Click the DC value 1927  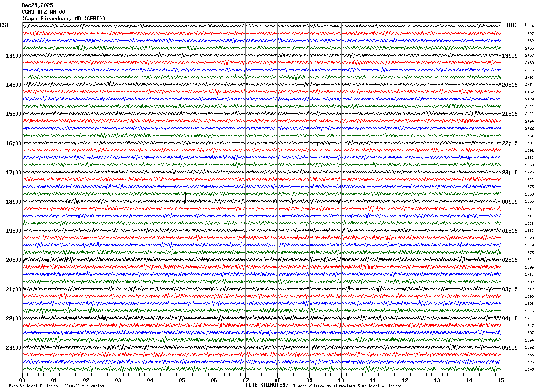pyautogui.click(x=529, y=34)
